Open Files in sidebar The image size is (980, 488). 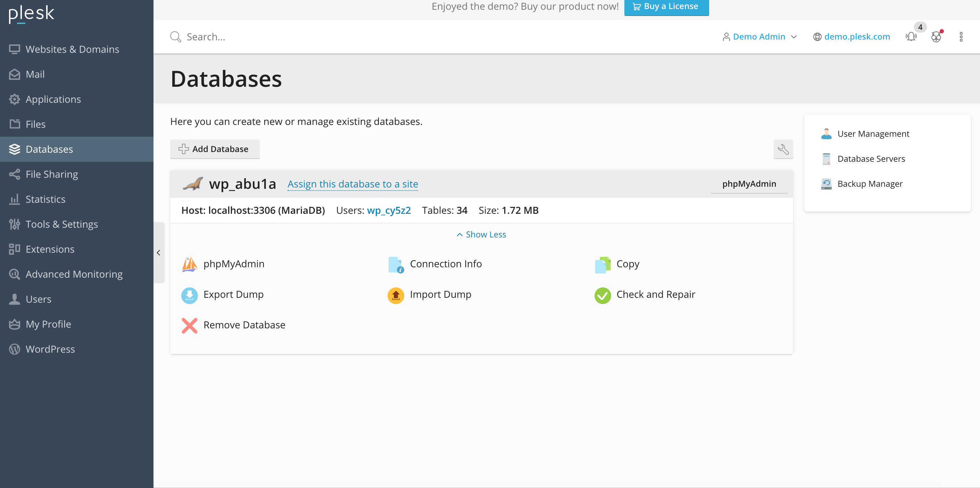click(76, 124)
